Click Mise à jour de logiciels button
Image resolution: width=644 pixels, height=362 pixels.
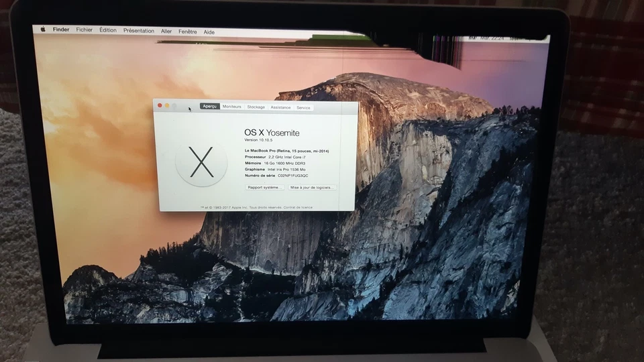coord(312,188)
